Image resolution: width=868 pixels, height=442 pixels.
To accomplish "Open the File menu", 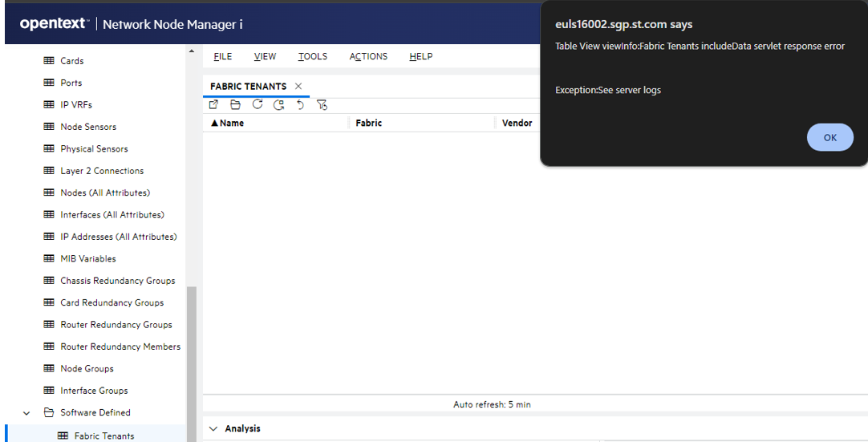I will coord(222,56).
